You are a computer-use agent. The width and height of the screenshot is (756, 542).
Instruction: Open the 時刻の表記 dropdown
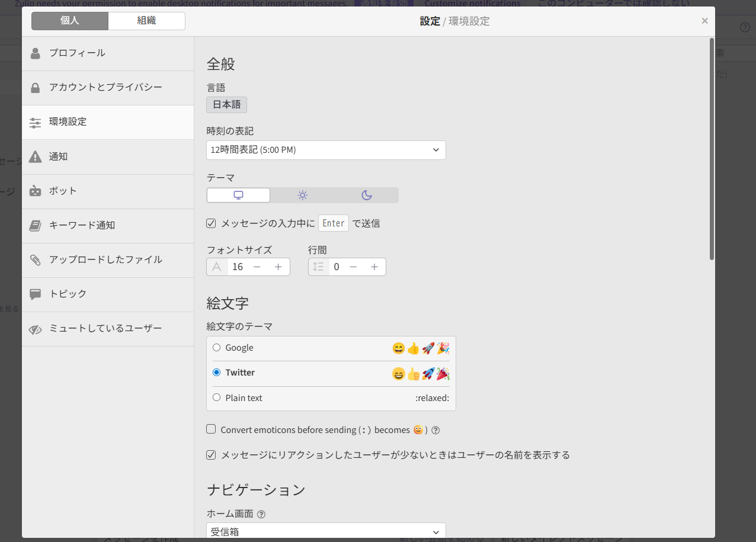click(325, 150)
